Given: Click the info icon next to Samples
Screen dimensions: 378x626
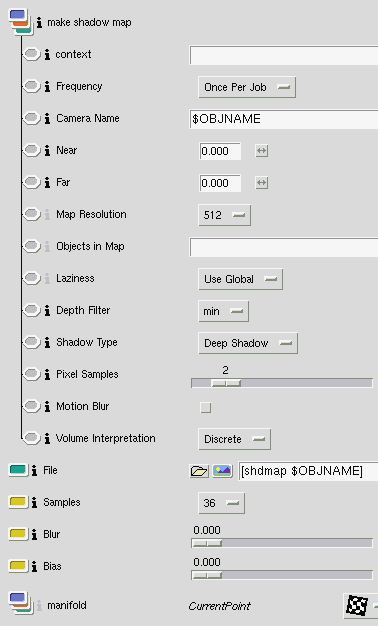Looking at the screenshot, I should tap(34, 502).
